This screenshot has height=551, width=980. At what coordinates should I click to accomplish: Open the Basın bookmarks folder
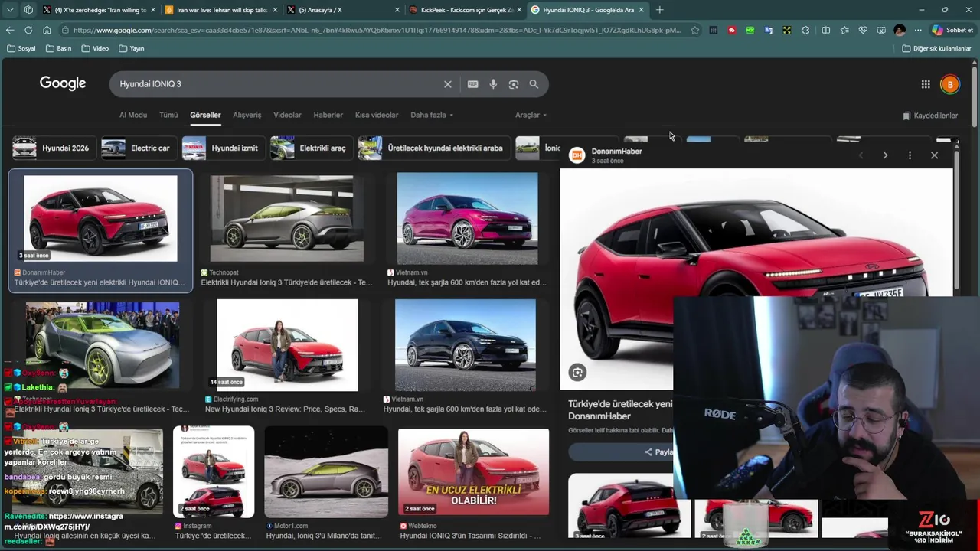click(58, 48)
